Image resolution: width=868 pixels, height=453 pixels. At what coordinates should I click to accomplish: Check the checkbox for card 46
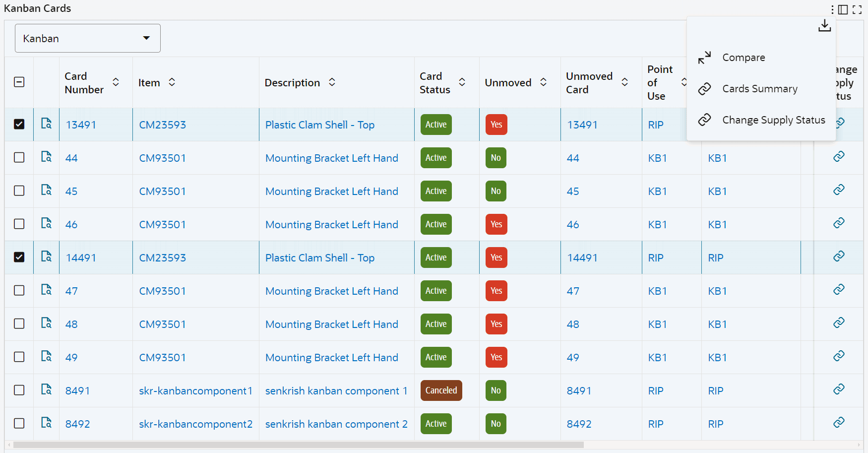click(x=19, y=224)
